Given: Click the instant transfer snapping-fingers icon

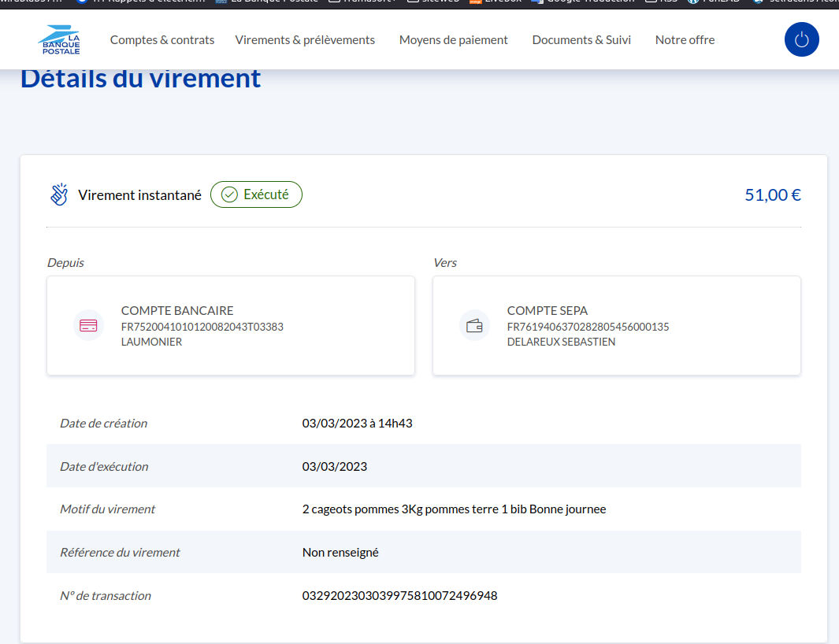Looking at the screenshot, I should pyautogui.click(x=59, y=194).
